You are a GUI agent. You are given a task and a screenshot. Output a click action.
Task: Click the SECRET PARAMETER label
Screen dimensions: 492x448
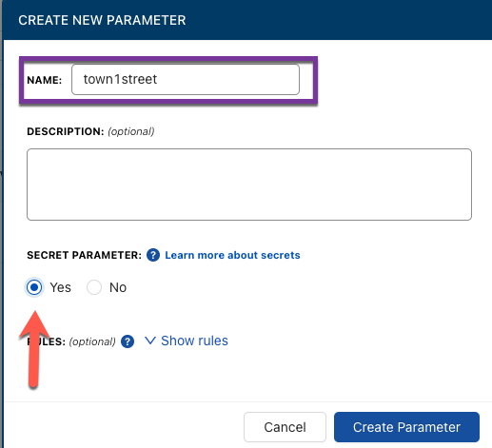[84, 255]
